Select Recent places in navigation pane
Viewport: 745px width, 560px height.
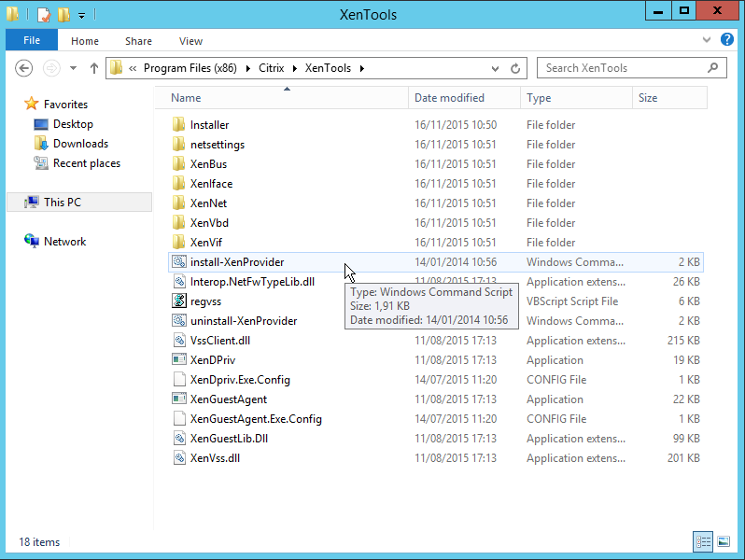(87, 163)
